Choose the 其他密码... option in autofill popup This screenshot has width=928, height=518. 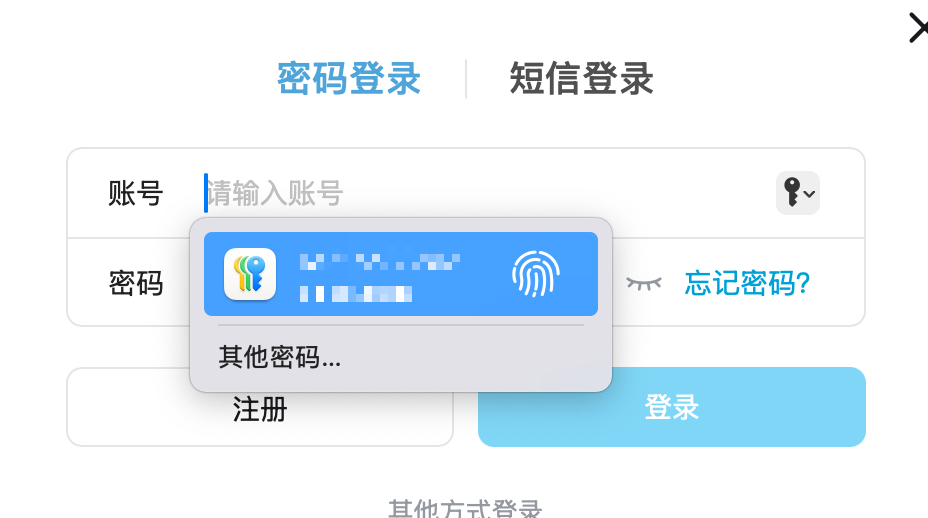coord(279,357)
